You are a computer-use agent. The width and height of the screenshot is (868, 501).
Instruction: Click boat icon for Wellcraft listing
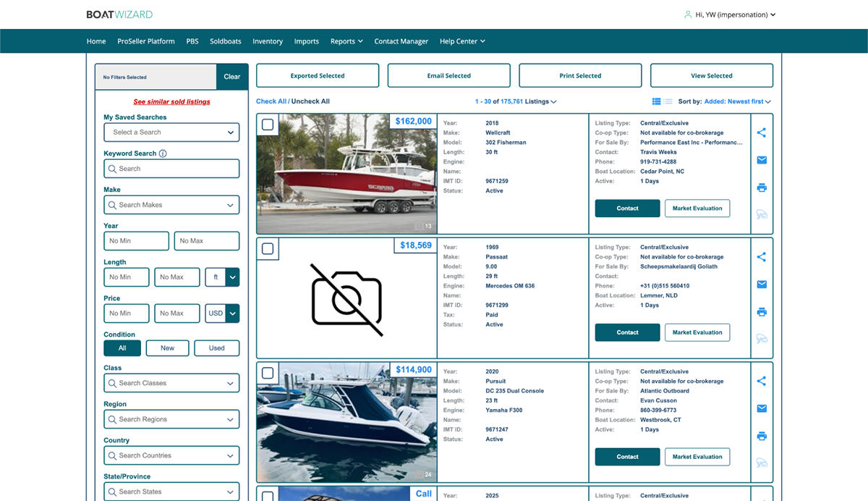[761, 214]
